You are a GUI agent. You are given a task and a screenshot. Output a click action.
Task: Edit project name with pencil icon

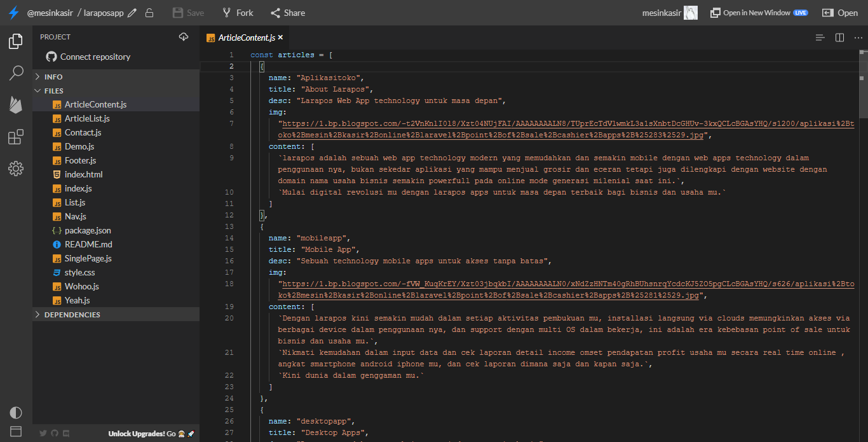pyautogui.click(x=132, y=13)
